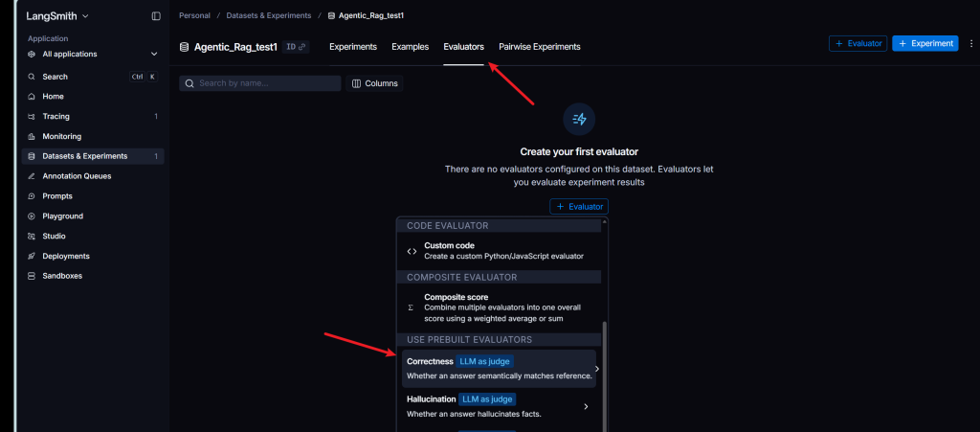Screen dimensions: 980x432
Task: Open the three-dot more options menu
Action: tap(970, 43)
